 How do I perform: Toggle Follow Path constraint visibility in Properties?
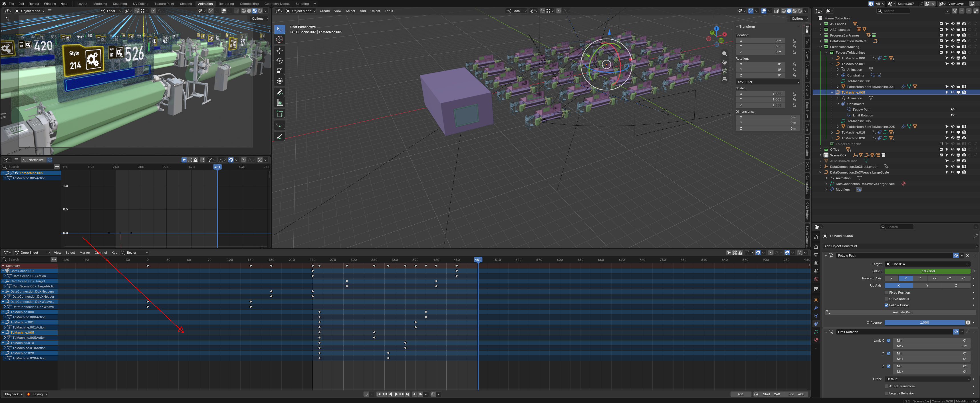click(x=956, y=255)
